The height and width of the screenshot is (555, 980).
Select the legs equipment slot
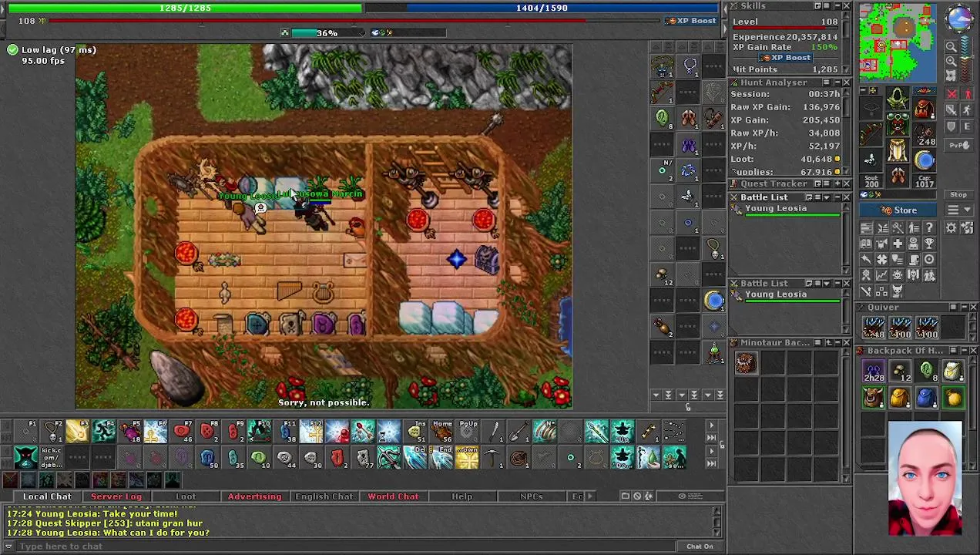click(x=898, y=150)
